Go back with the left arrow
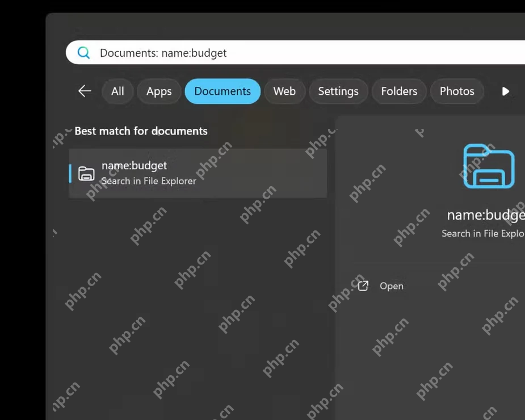Screen dimensions: 525x420 [85, 91]
